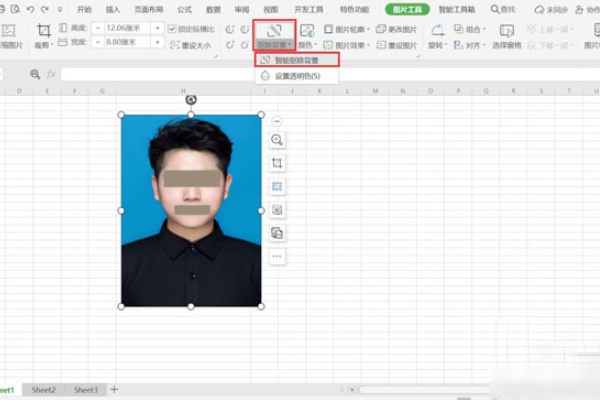Screen dimensions: 600x400
Task: Click the increase contrast icon
Action: pos(230,29)
